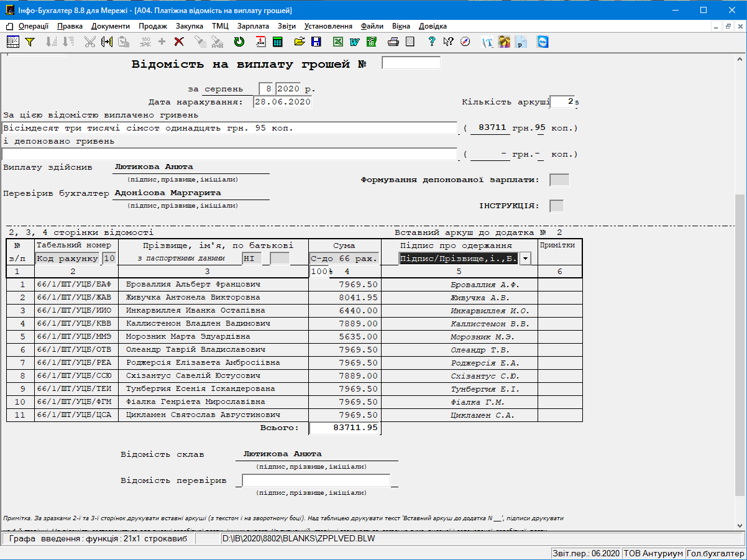
Task: Click the document P page icon
Action: click(x=521, y=42)
